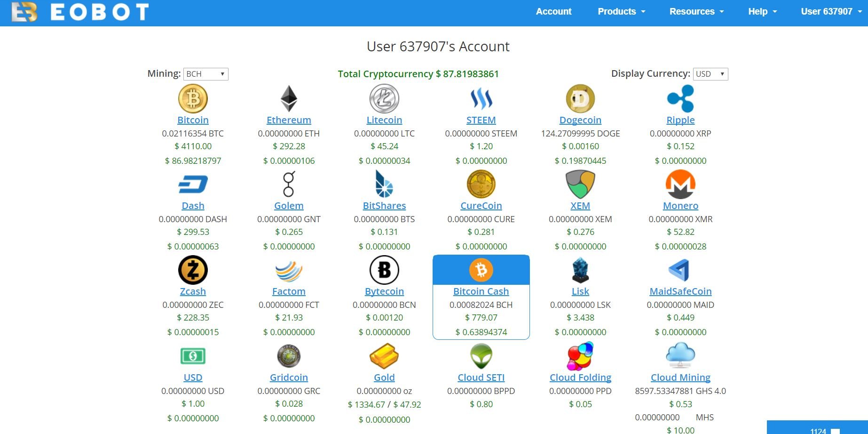The width and height of the screenshot is (868, 434).
Task: Click the Litecoin silver coin icon
Action: (x=384, y=99)
